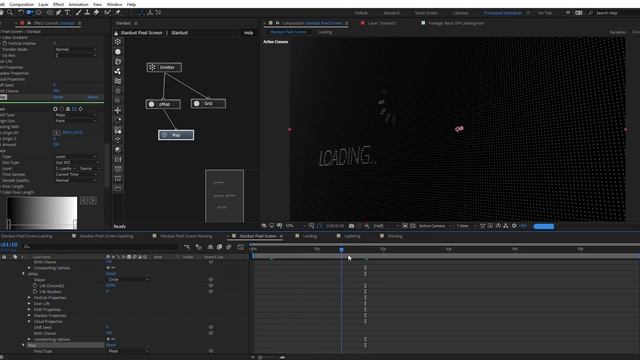640x360 pixels.
Task: Select the Roto Brush tool
Action: click(x=107, y=13)
